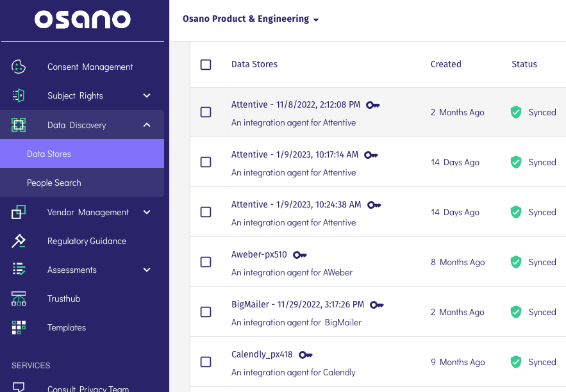Screen dimensions: 566x392
Task: Click the Trusthub sidebar icon
Action: click(x=19, y=298)
